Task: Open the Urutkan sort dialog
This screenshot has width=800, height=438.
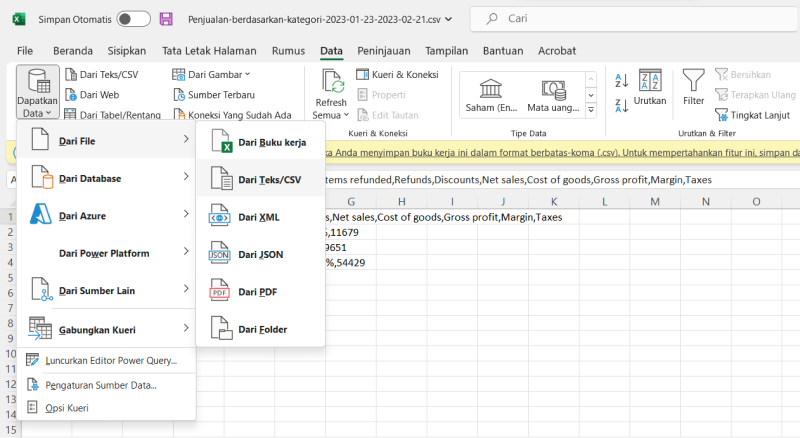Action: (x=650, y=88)
